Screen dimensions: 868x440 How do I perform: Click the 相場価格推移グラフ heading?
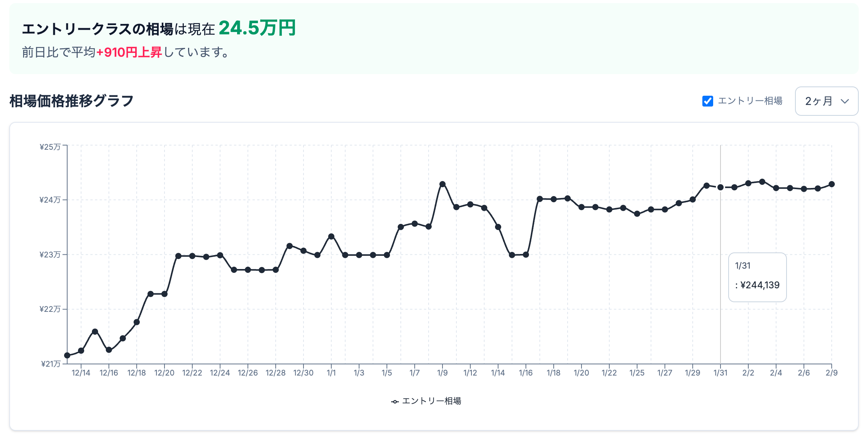tap(72, 101)
